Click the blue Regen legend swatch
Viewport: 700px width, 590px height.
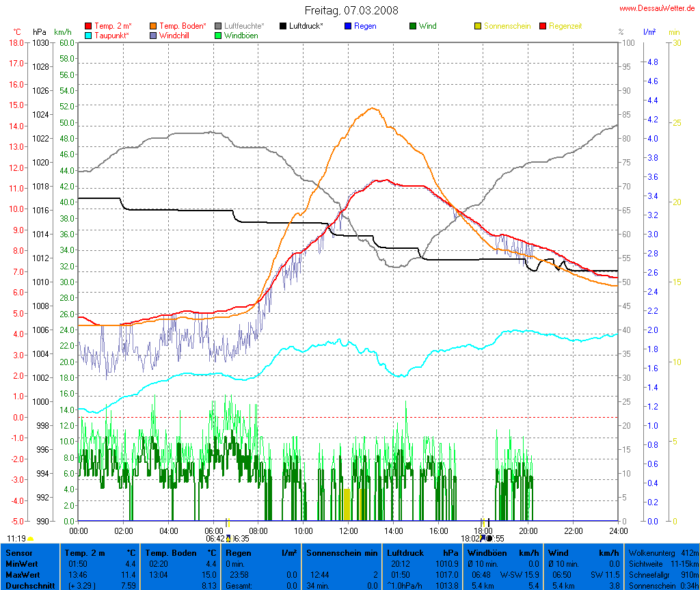click(x=348, y=26)
